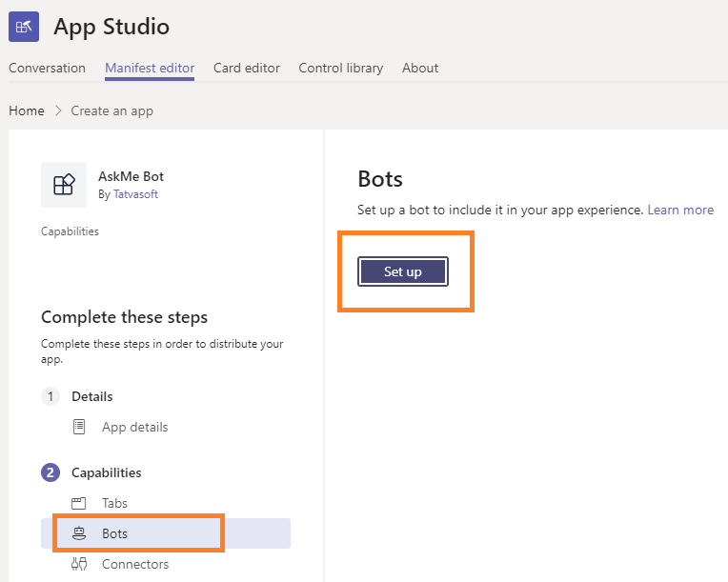This screenshot has height=582, width=728.
Task: Go to Home in the breadcrumb
Action: pyautogui.click(x=27, y=110)
